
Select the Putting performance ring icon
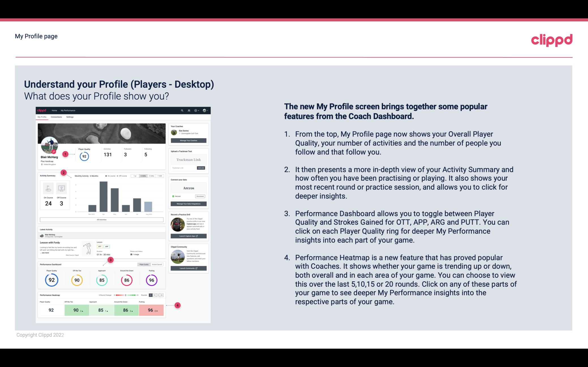(151, 280)
